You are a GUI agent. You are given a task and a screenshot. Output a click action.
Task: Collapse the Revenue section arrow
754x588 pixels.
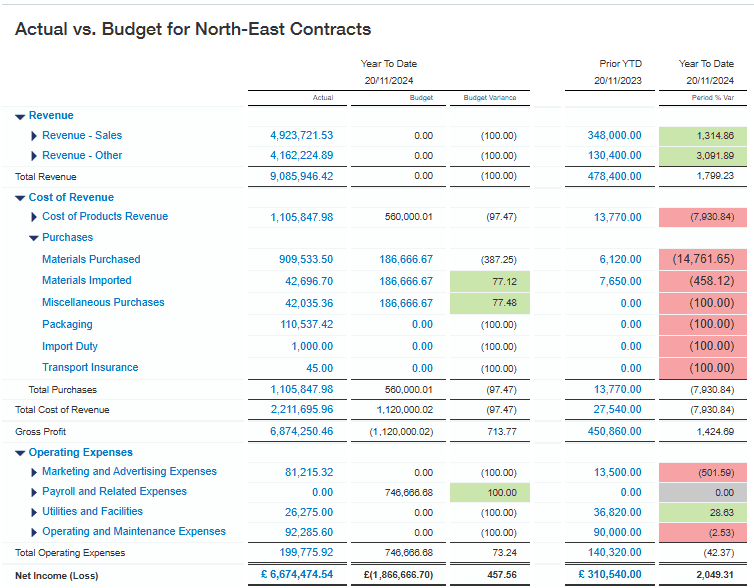pos(20,116)
